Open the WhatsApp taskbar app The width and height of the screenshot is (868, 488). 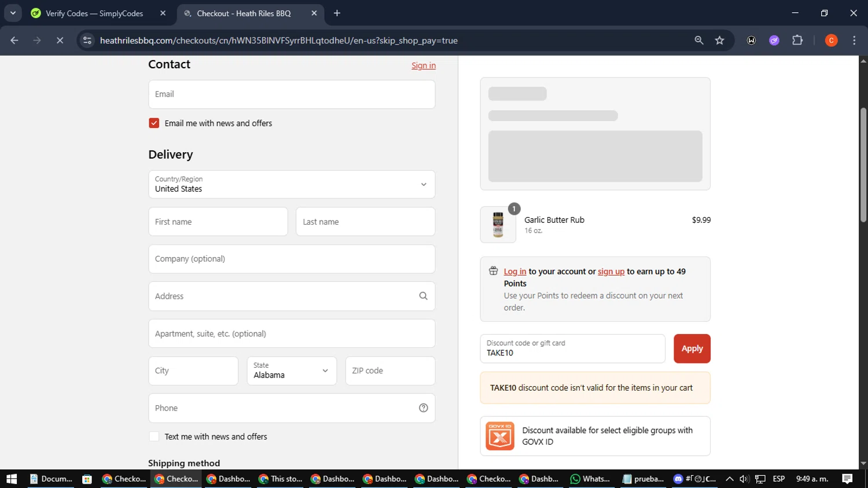coord(590,479)
